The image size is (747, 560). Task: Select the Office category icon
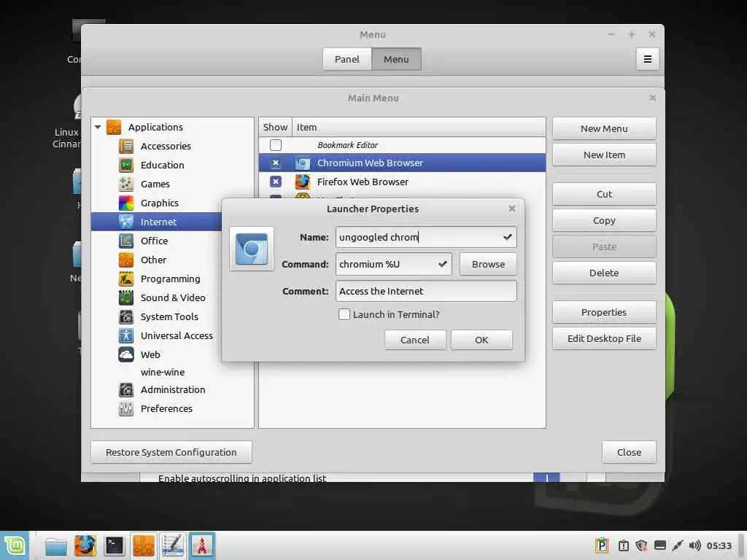[x=126, y=241]
